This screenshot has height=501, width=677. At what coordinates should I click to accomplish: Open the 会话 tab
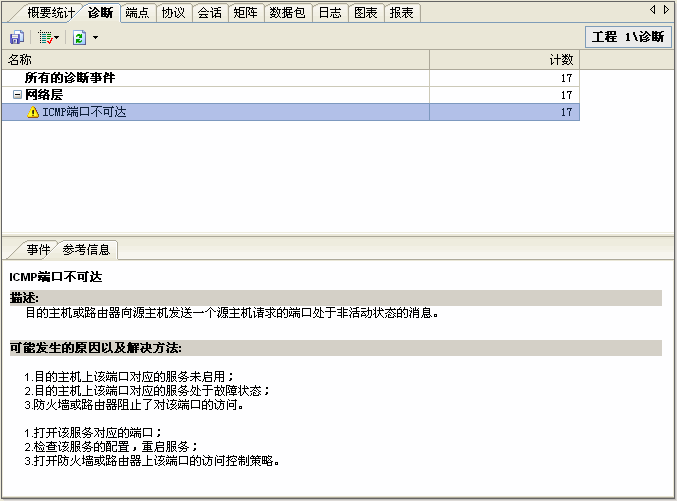click(x=209, y=13)
